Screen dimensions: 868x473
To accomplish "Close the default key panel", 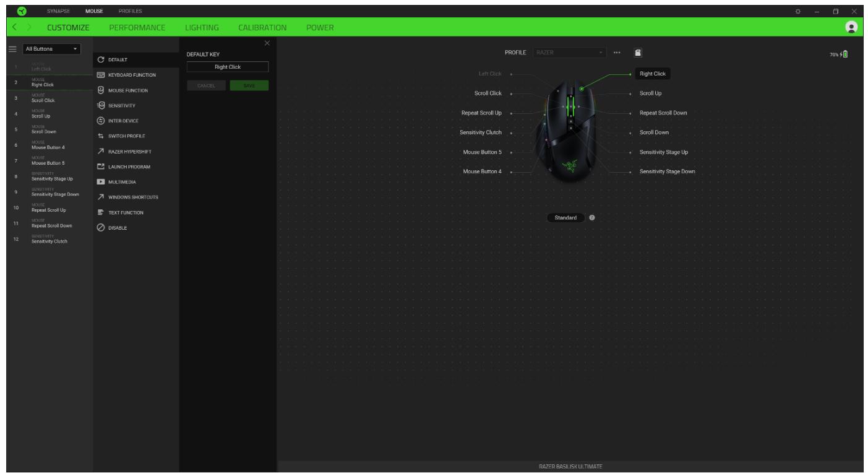I will coord(267,43).
